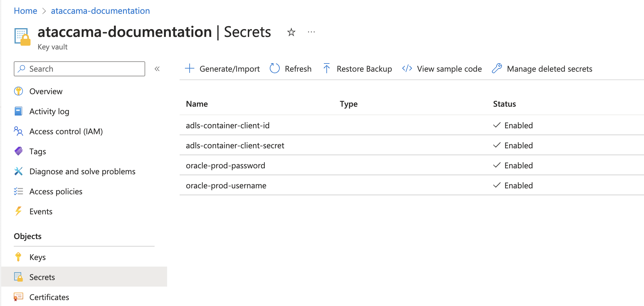Open Certificates in the sidebar
Screen dimensions: 644x306
point(49,297)
